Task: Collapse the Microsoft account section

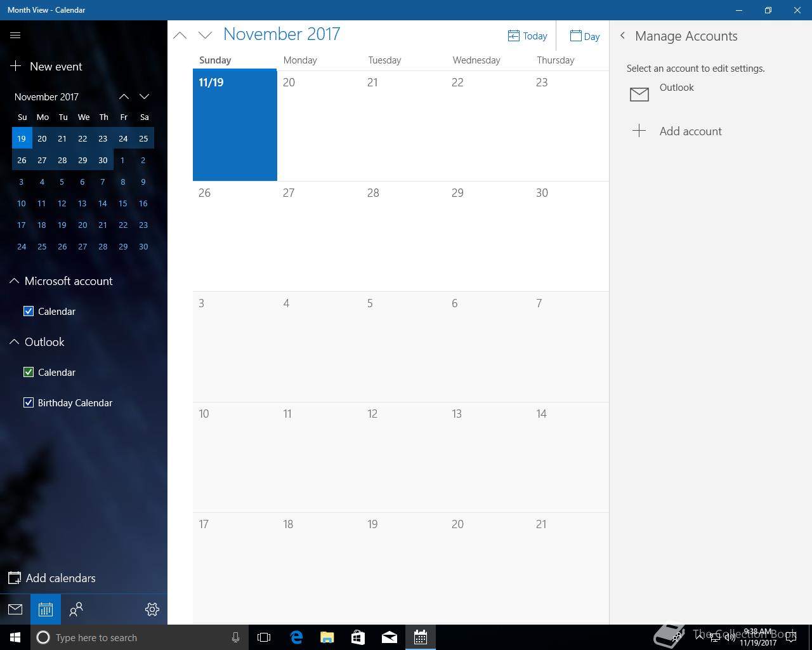Action: pyautogui.click(x=14, y=281)
